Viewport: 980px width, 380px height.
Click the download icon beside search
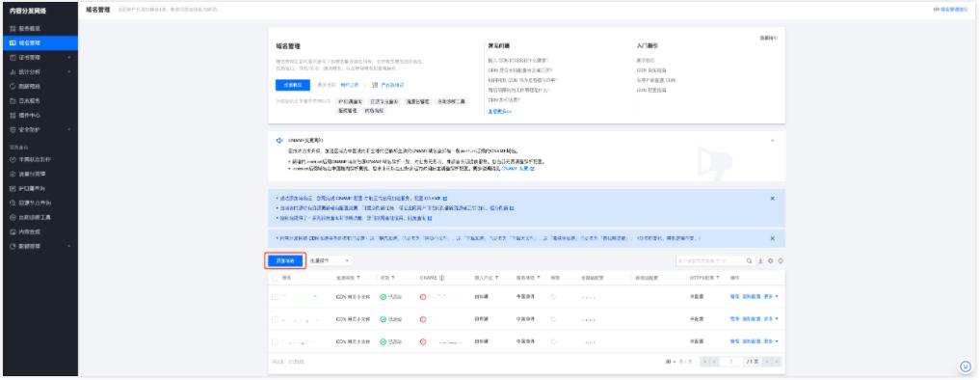pyautogui.click(x=760, y=260)
